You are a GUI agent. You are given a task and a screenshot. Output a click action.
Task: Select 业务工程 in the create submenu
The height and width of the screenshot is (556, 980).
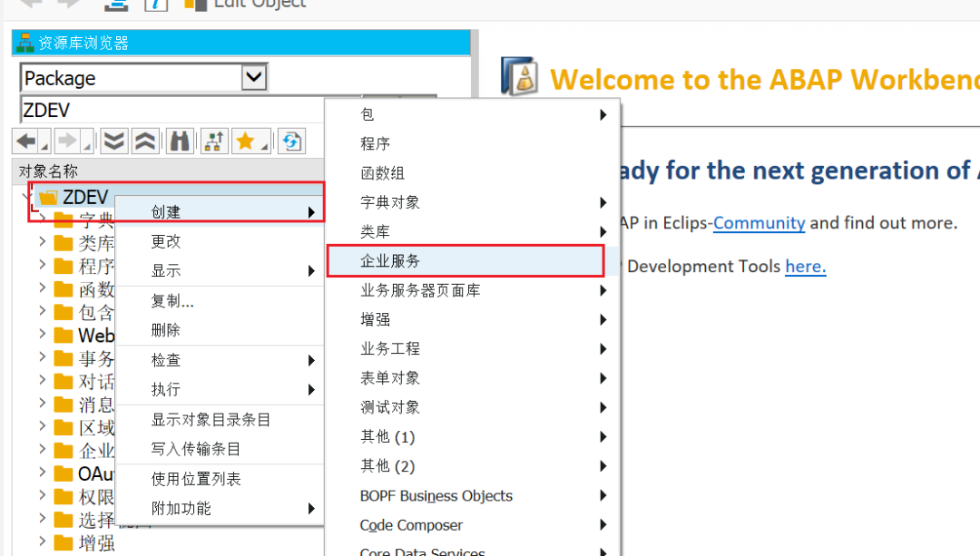click(x=473, y=348)
